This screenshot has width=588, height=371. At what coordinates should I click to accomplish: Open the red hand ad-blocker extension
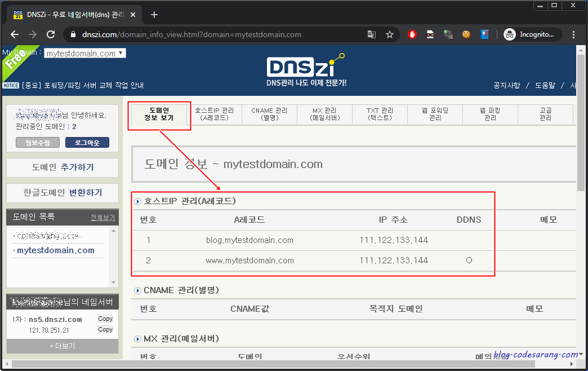coord(412,34)
